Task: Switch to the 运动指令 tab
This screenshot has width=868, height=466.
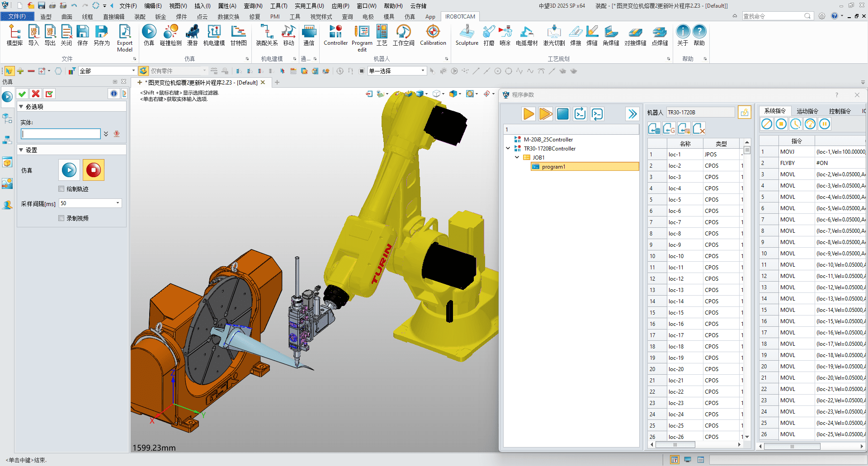Action: (807, 111)
